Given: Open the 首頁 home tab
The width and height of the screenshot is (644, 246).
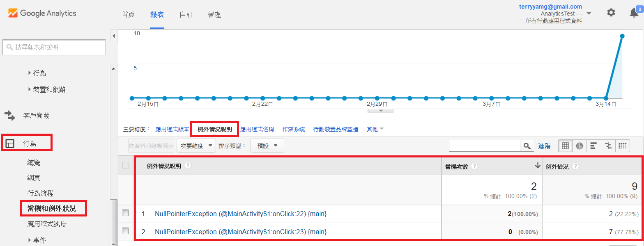Looking at the screenshot, I should point(128,15).
